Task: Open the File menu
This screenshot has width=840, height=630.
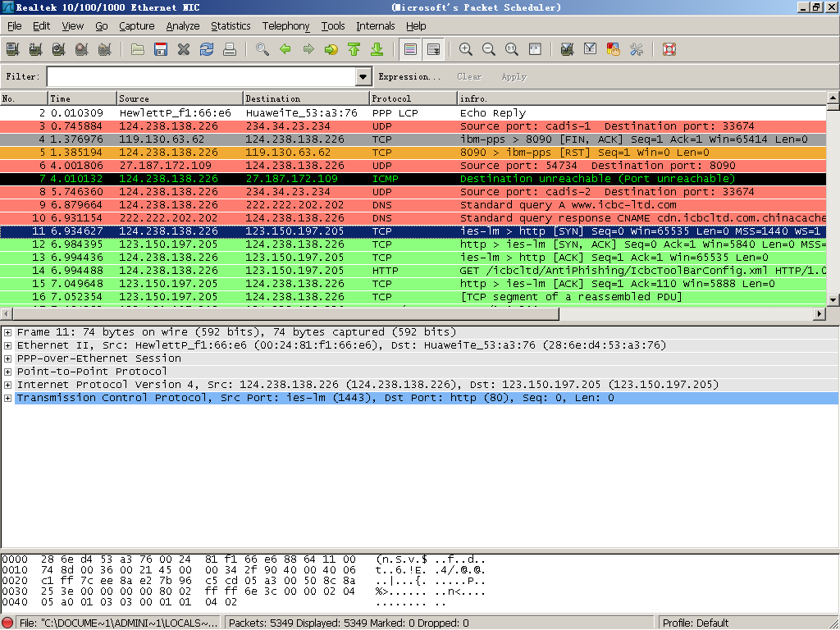Action: (15, 25)
